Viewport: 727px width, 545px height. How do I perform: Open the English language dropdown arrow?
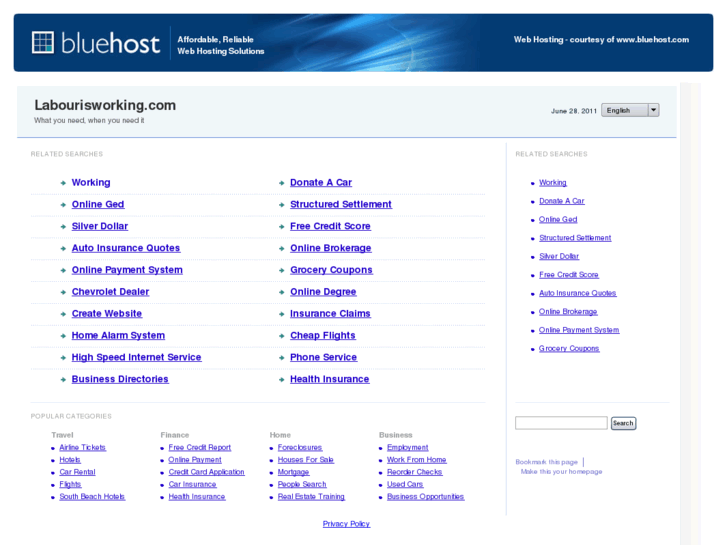(653, 110)
